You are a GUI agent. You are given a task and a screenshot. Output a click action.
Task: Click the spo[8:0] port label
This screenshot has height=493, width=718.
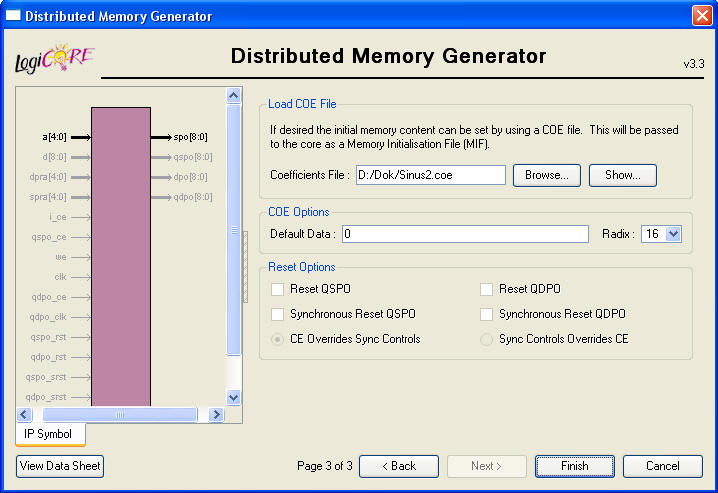coord(190,137)
